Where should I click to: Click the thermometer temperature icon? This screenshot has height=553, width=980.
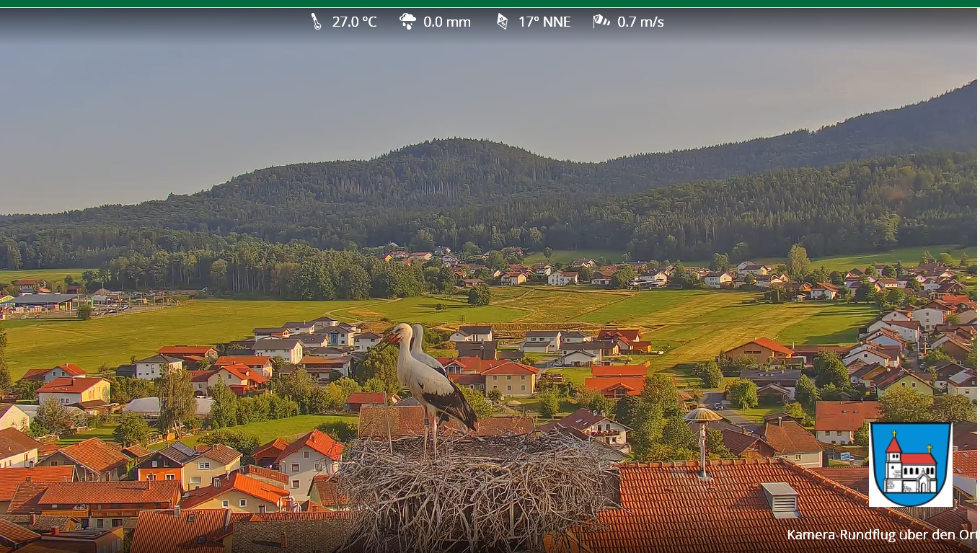pos(316,22)
